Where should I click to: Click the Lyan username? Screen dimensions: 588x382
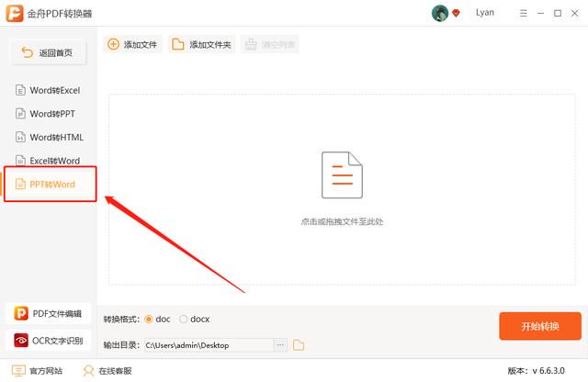tap(484, 12)
